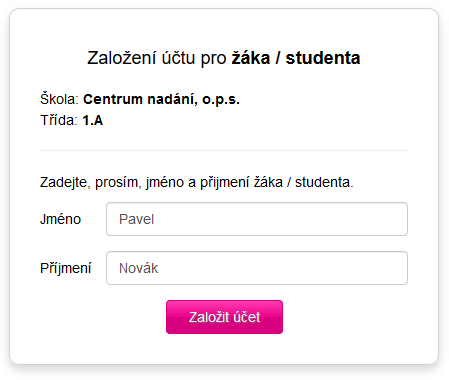449x380 pixels.
Task: Click the Jméno input field
Action: click(257, 219)
